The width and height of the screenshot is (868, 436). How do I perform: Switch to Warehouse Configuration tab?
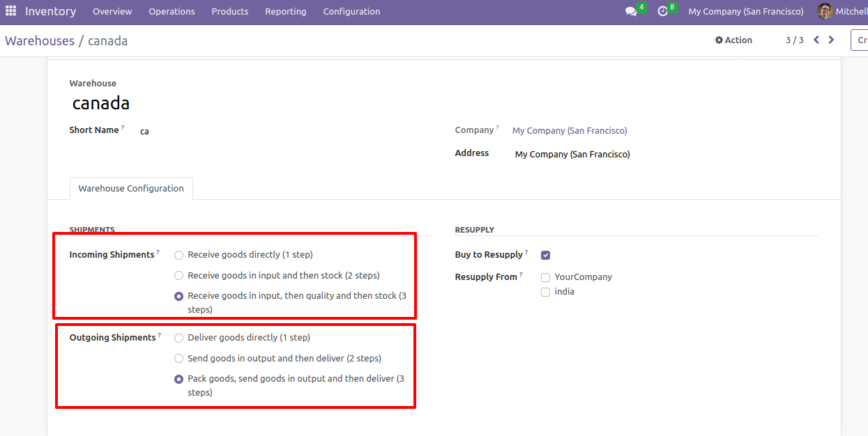pyautogui.click(x=131, y=189)
